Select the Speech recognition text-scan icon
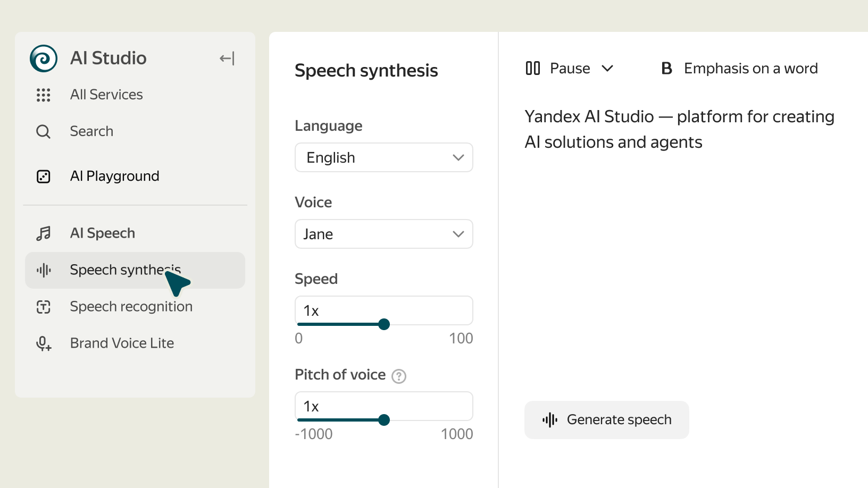868x488 pixels. coord(44,307)
